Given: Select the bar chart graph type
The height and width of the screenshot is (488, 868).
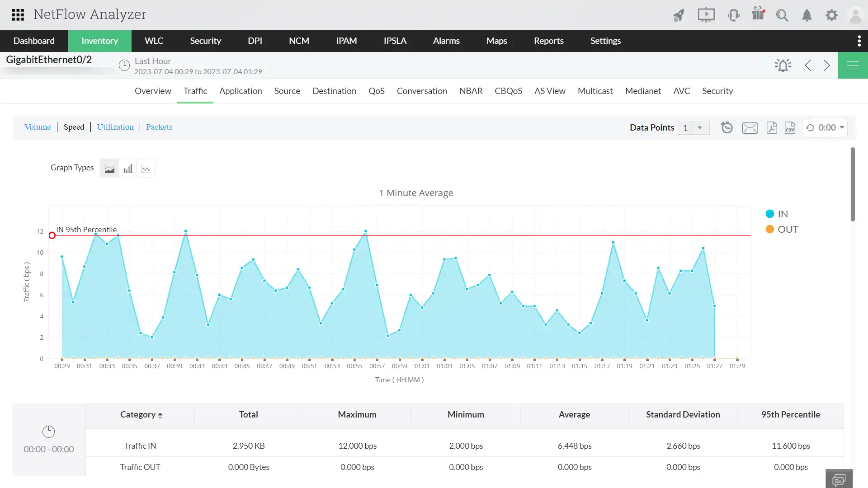Looking at the screenshot, I should pyautogui.click(x=128, y=169).
